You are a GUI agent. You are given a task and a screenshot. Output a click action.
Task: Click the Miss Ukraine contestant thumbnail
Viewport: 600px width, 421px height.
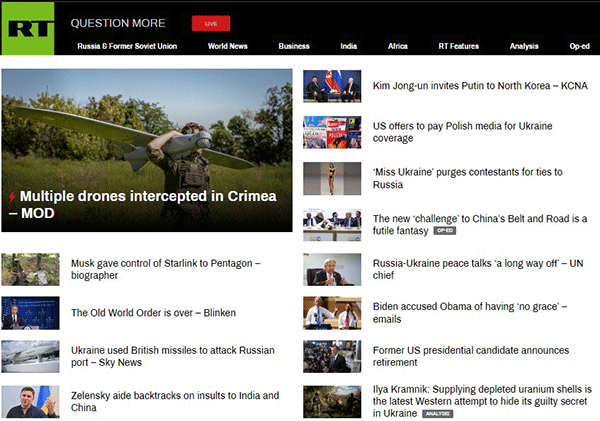[x=332, y=179]
